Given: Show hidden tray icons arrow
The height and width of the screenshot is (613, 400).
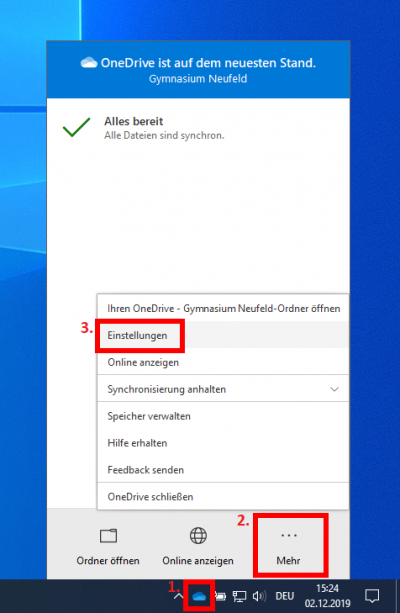Looking at the screenshot, I should [178, 596].
